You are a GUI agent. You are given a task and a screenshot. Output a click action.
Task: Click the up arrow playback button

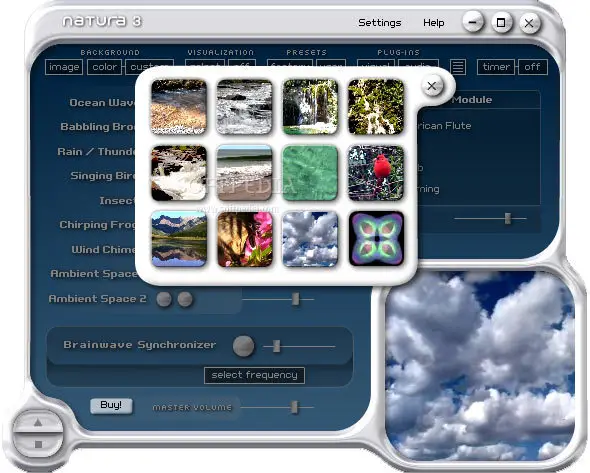[x=38, y=423]
